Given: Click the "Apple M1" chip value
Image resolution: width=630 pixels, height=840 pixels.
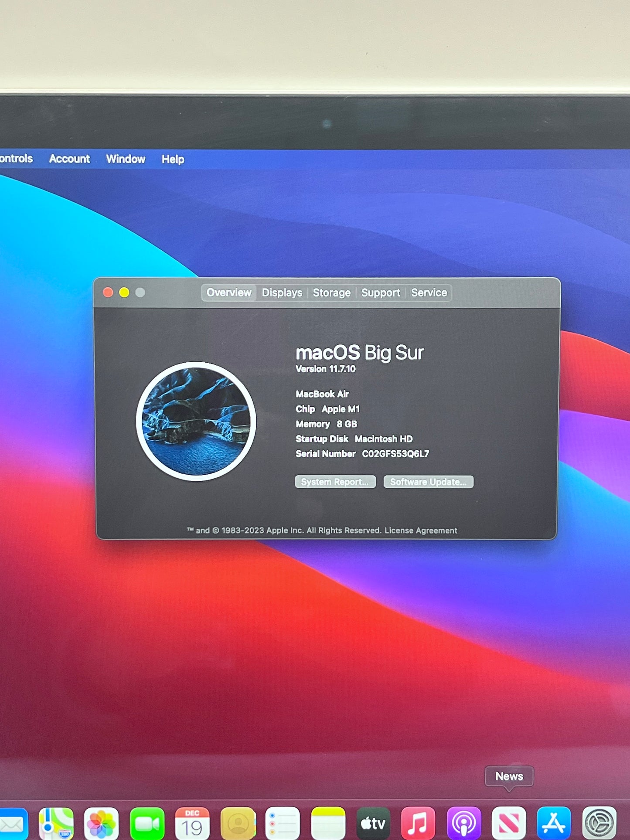Looking at the screenshot, I should pyautogui.click(x=341, y=409).
